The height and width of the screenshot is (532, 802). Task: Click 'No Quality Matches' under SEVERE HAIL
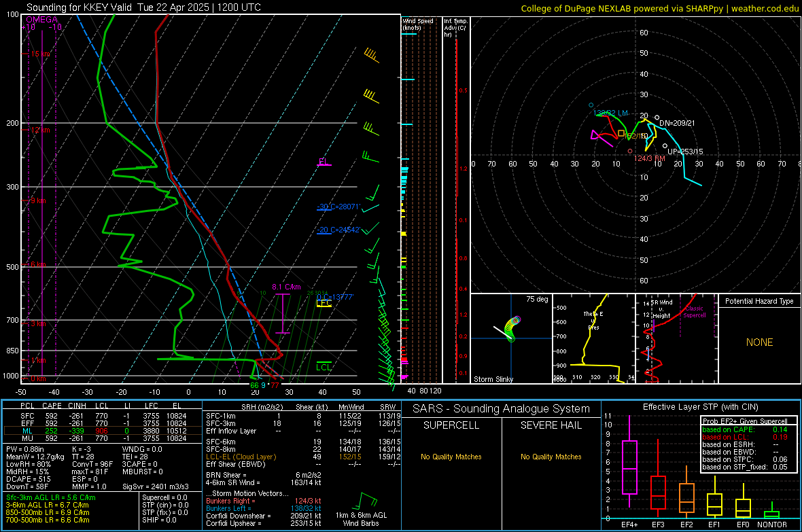551,457
